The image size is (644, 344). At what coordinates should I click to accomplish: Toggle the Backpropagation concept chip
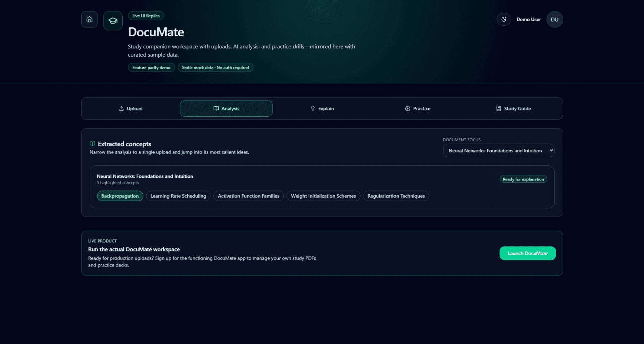[x=120, y=196]
